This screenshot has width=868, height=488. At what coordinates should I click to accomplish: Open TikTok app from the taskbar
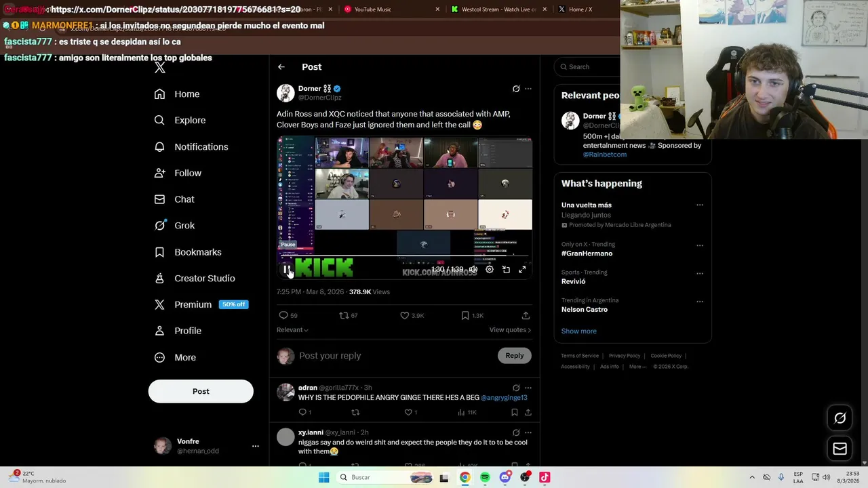545,478
